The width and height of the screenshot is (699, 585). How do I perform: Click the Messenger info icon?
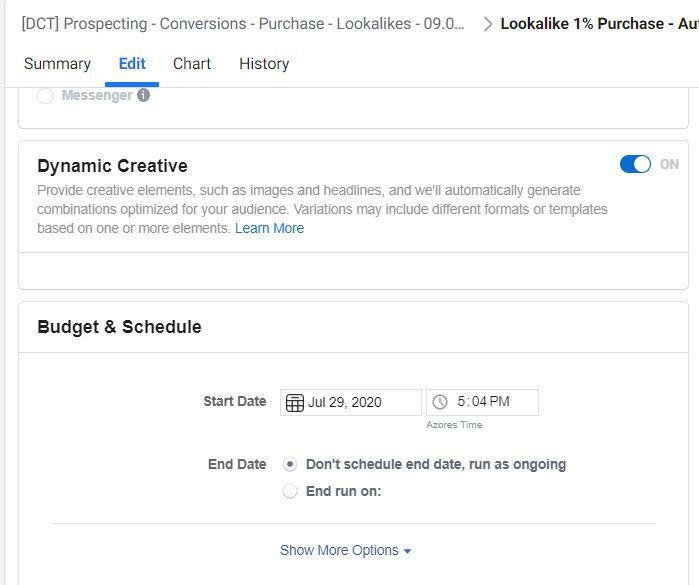coord(144,96)
